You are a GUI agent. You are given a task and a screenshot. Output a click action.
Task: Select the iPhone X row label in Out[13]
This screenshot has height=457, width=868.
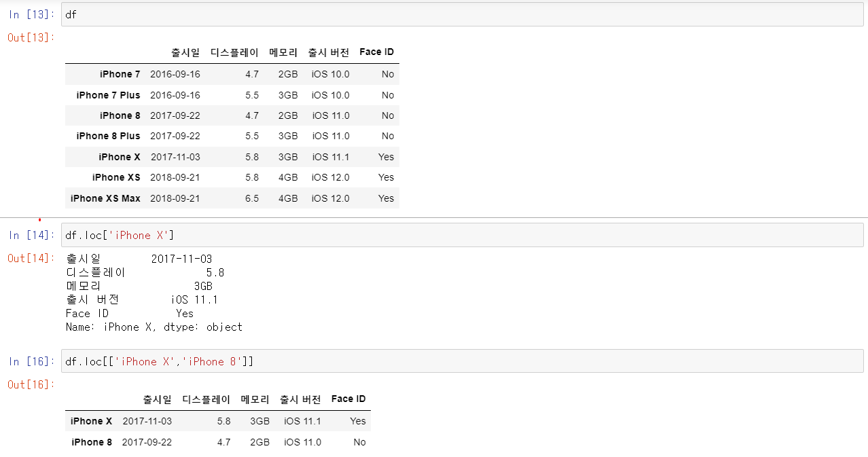coord(120,157)
